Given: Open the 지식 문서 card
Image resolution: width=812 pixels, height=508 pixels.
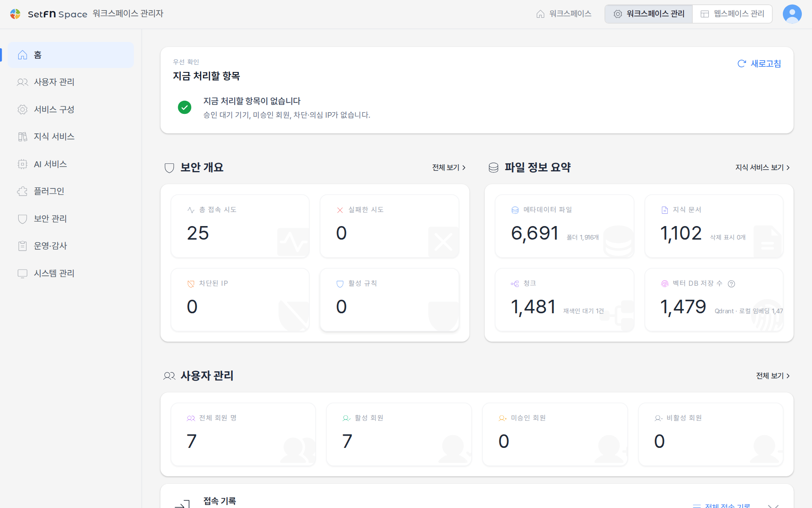Looking at the screenshot, I should coord(714,226).
